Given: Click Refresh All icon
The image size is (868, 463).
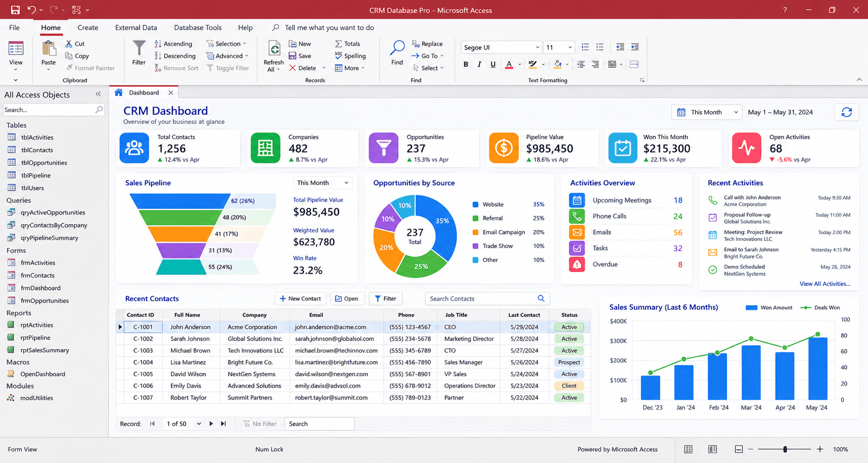Looking at the screenshot, I should click(274, 49).
